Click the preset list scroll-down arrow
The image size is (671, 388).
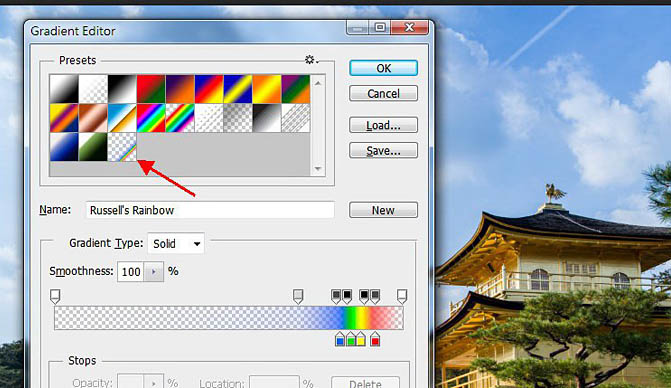tap(318, 169)
